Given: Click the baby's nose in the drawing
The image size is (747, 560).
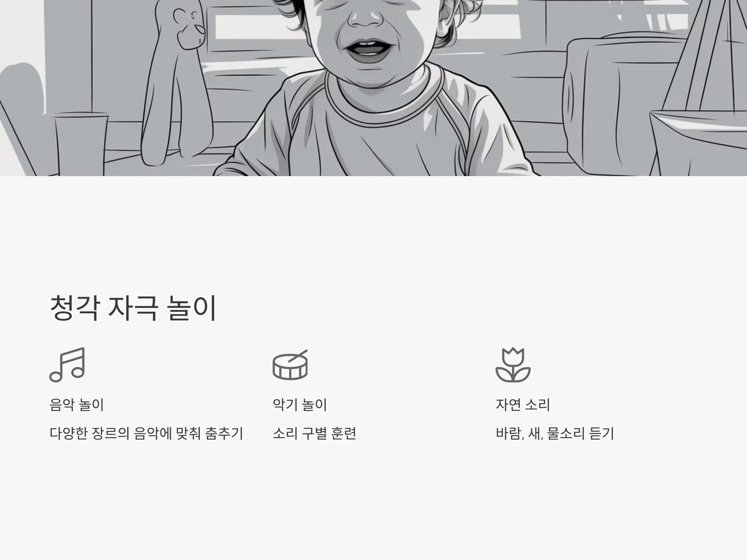Looking at the screenshot, I should click(x=365, y=16).
